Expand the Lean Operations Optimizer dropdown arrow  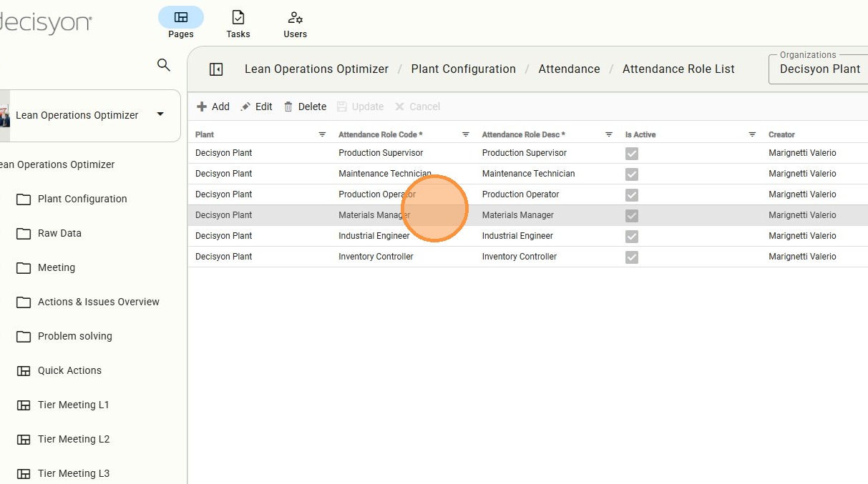(160, 114)
